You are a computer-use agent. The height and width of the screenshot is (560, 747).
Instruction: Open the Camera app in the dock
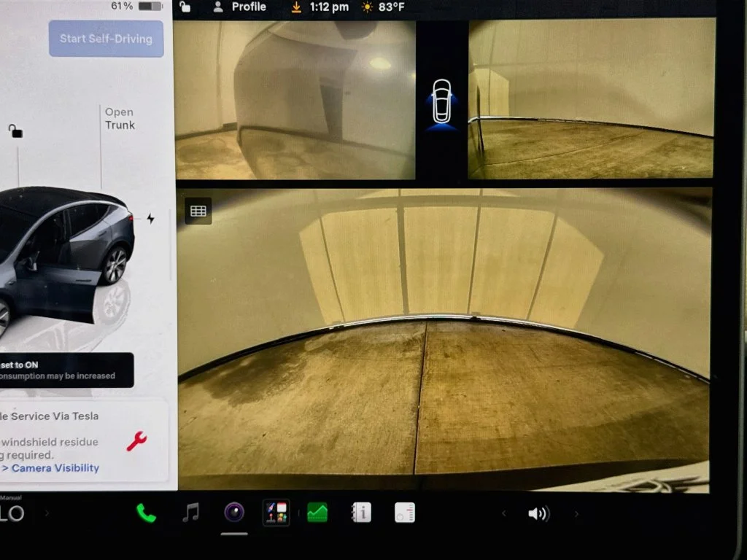coord(234,513)
